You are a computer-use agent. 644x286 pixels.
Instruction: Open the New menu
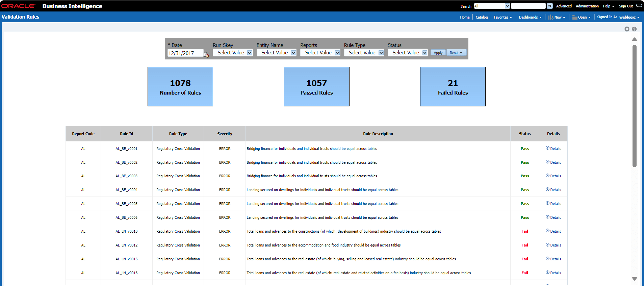coord(560,17)
